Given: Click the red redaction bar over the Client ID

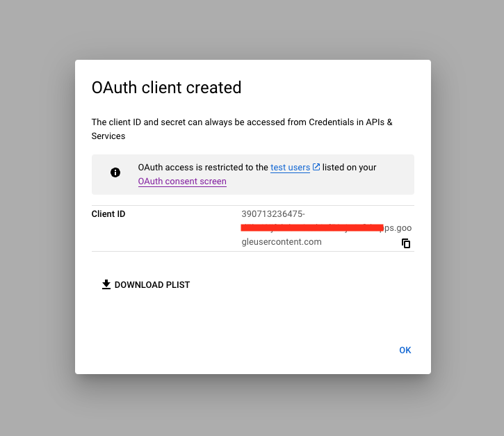Looking at the screenshot, I should pos(312,228).
